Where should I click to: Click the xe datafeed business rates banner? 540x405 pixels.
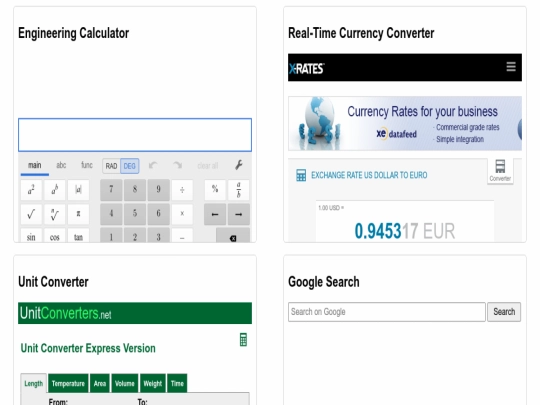coord(405,123)
